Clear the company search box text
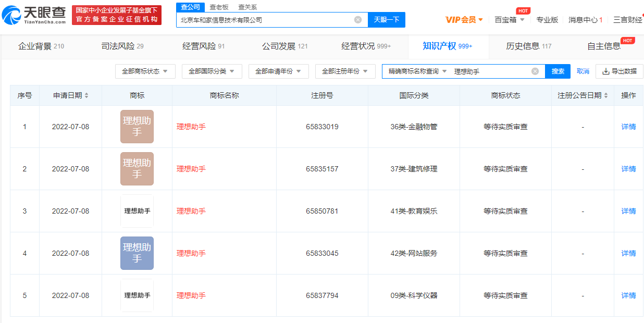The height and width of the screenshot is (323, 644). tap(358, 20)
